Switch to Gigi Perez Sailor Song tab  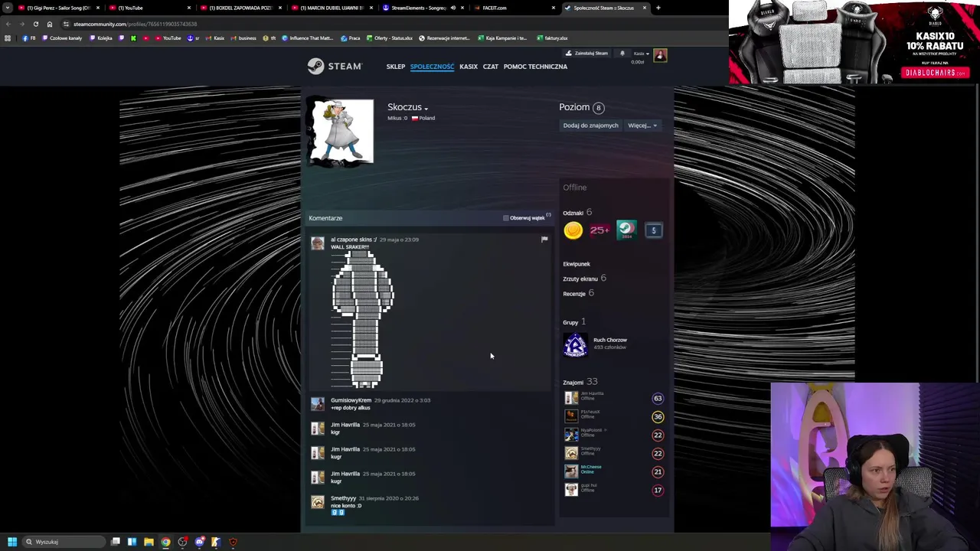click(x=57, y=8)
